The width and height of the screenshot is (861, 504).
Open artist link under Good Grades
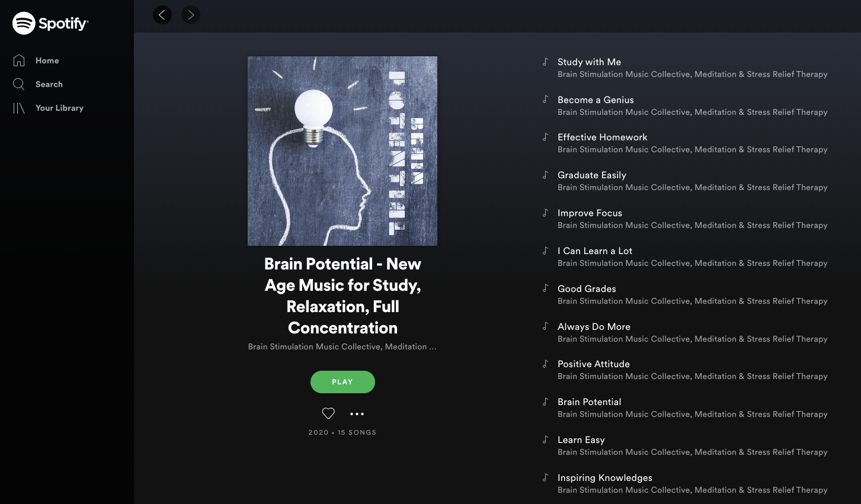[692, 301]
